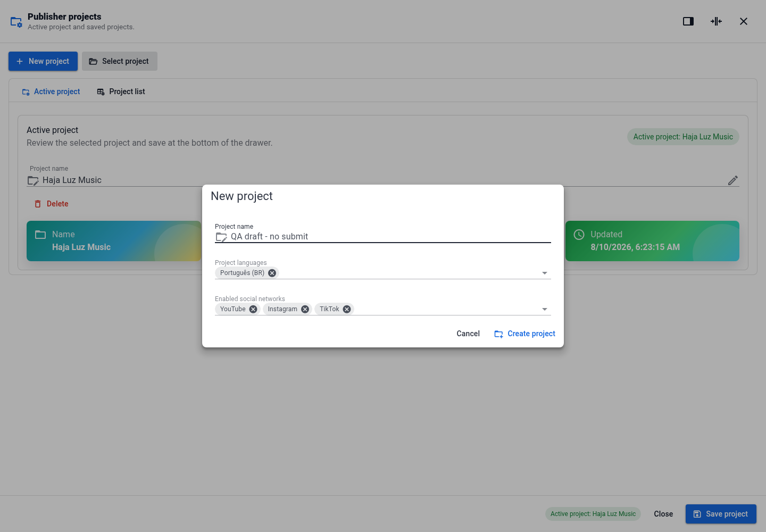Remove the Instagram network chip
The image size is (766, 532).
pyautogui.click(x=305, y=309)
